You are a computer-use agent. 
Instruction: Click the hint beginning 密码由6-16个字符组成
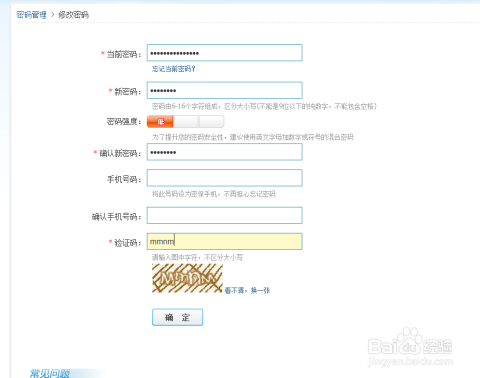(264, 106)
